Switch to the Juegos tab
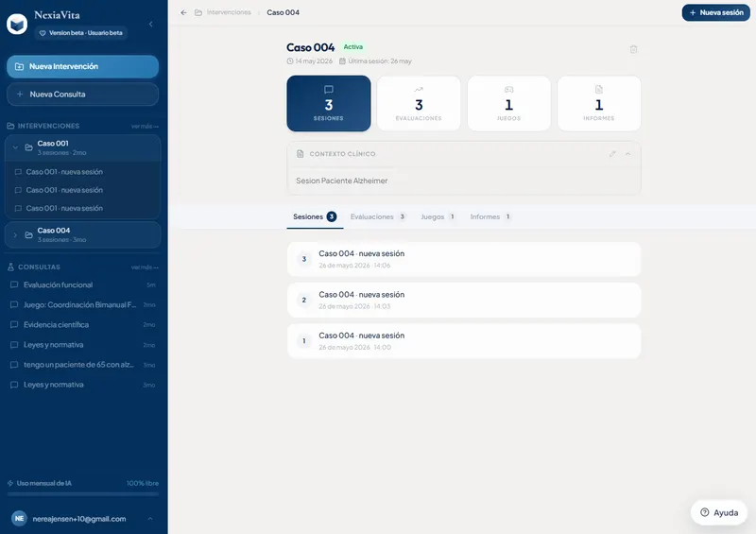 [438, 217]
